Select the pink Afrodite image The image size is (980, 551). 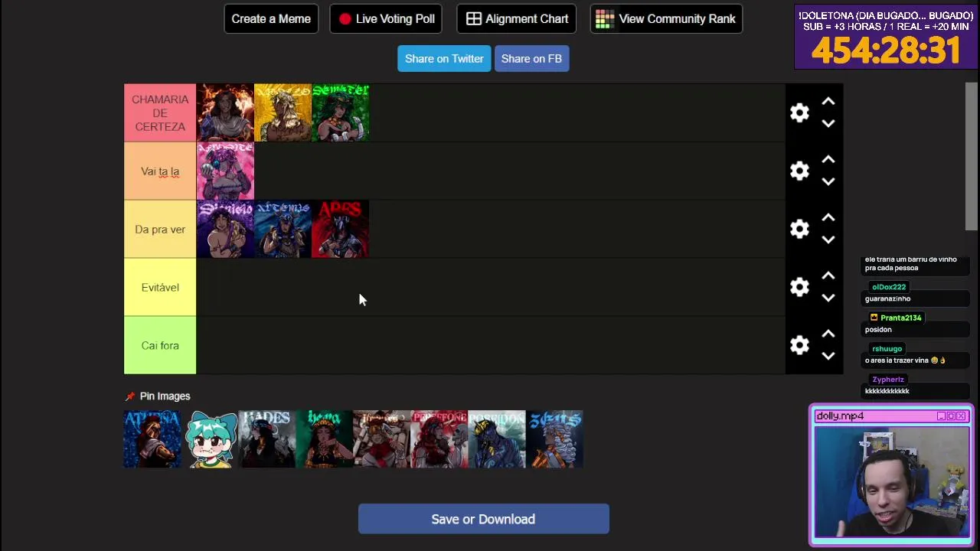pos(225,171)
